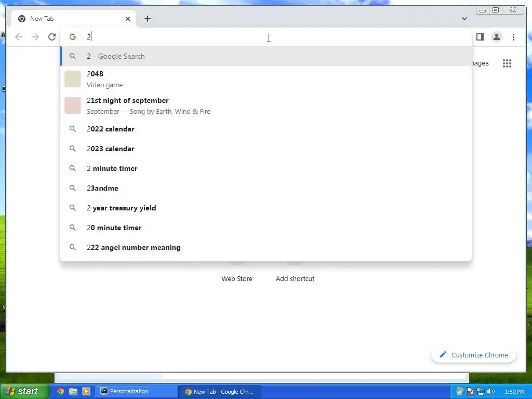532x399 pixels.
Task: Minimize the Chrome window
Action: click(x=483, y=10)
